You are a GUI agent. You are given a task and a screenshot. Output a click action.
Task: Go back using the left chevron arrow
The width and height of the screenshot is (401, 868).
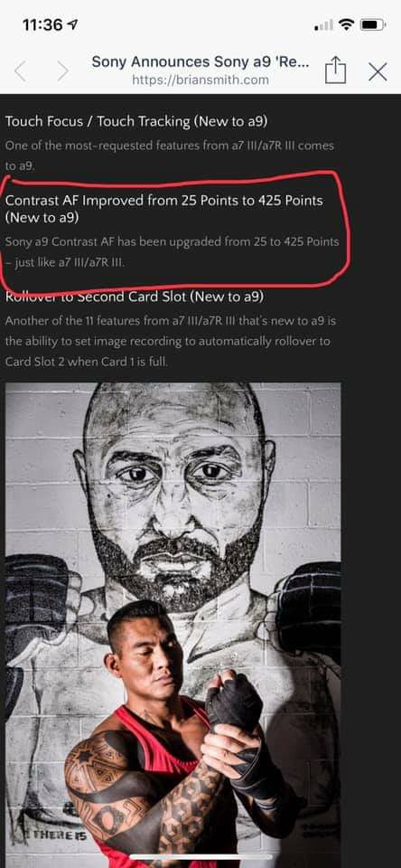(x=21, y=71)
